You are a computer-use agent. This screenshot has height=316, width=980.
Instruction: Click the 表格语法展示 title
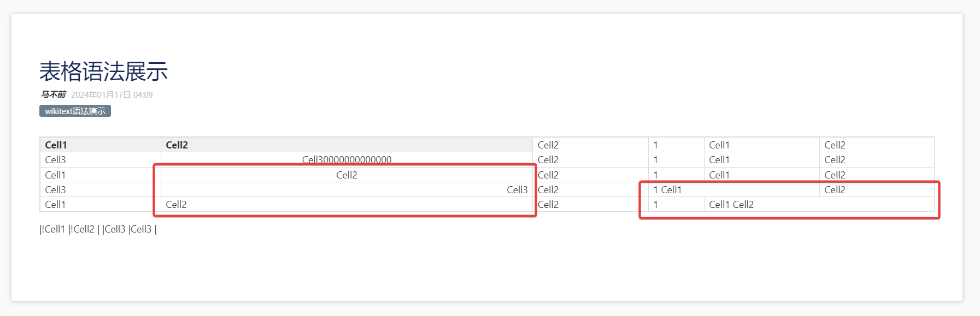pos(103,71)
